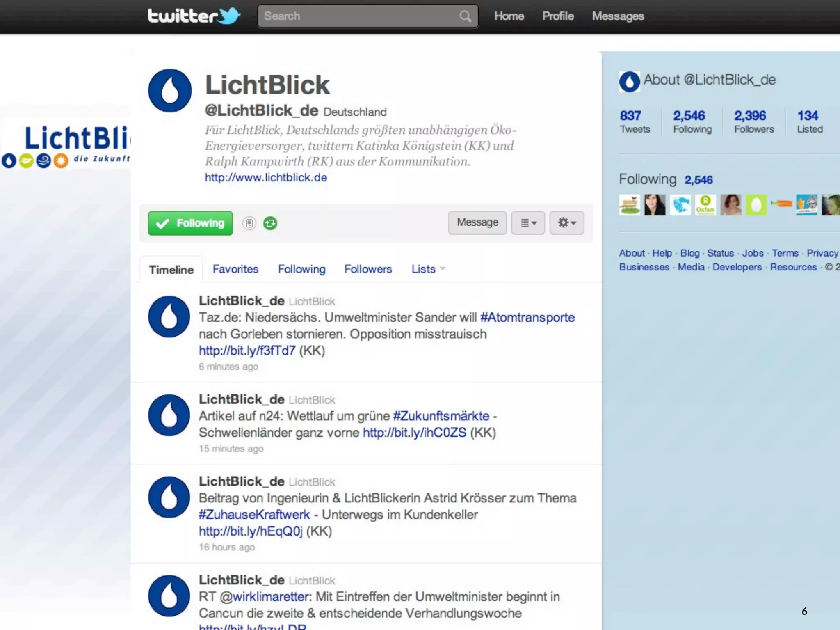Click the Twitter bird logo
This screenshot has height=630, width=840.
(229, 16)
